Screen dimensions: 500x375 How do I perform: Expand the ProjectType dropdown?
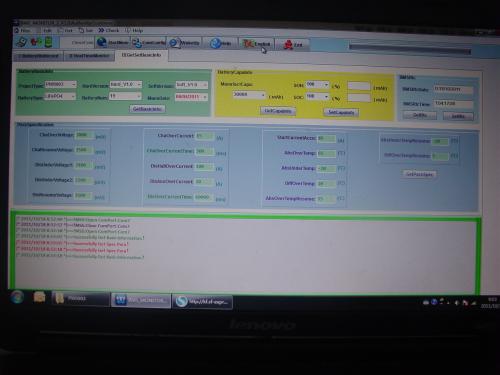click(60, 84)
